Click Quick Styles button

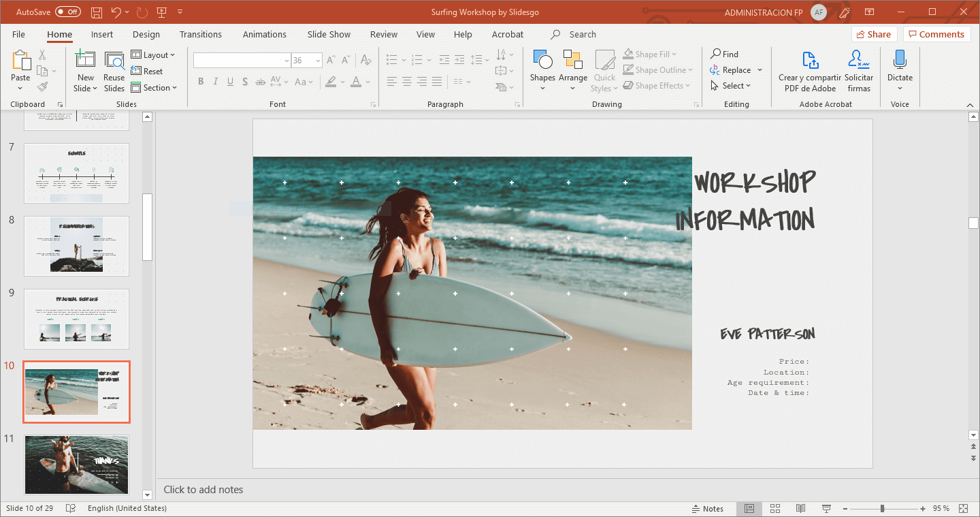coord(604,71)
